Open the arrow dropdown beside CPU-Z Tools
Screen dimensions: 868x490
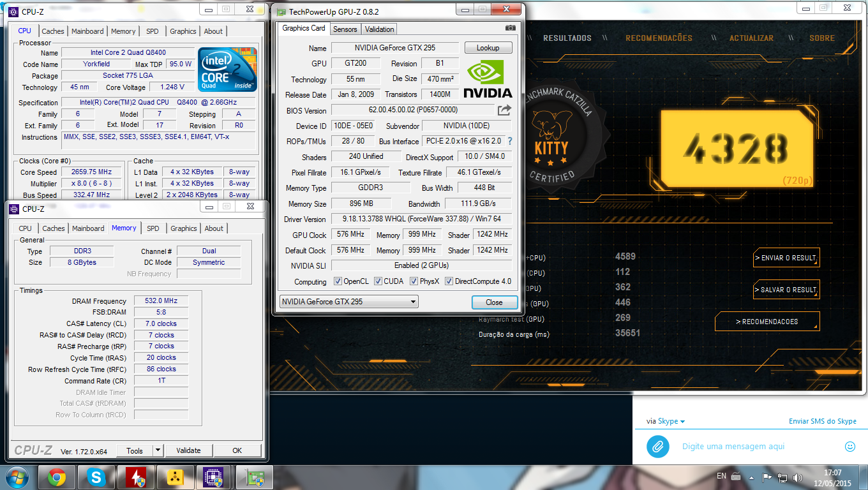click(158, 450)
